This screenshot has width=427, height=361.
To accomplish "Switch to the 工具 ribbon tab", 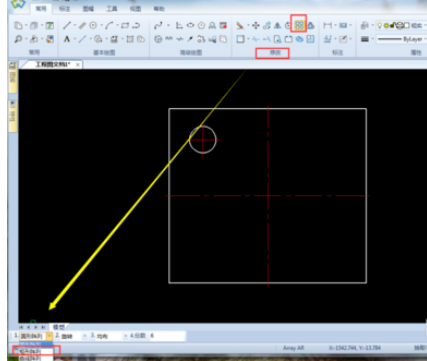I will [x=112, y=9].
